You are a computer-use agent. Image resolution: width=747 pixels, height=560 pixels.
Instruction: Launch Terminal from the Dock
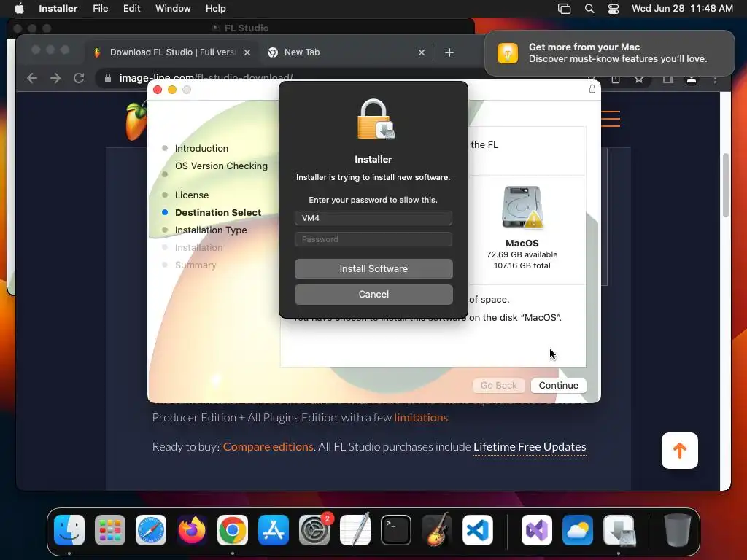pyautogui.click(x=396, y=530)
